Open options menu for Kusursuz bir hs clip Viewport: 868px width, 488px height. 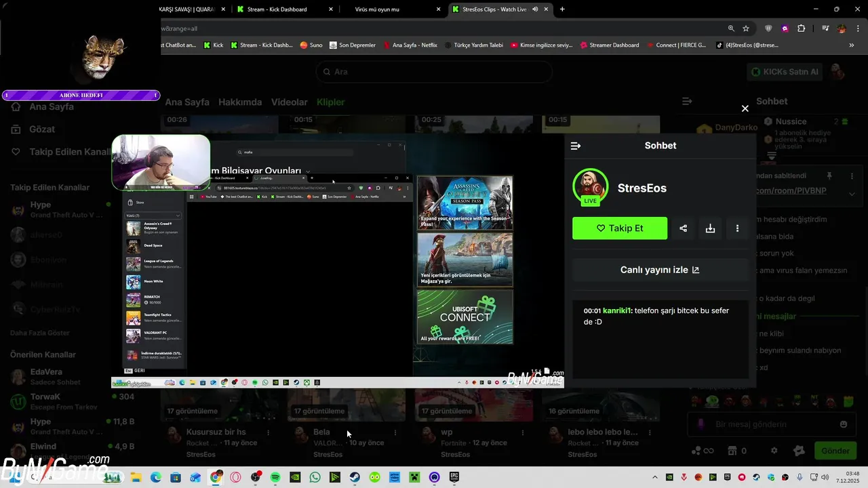[269, 432]
